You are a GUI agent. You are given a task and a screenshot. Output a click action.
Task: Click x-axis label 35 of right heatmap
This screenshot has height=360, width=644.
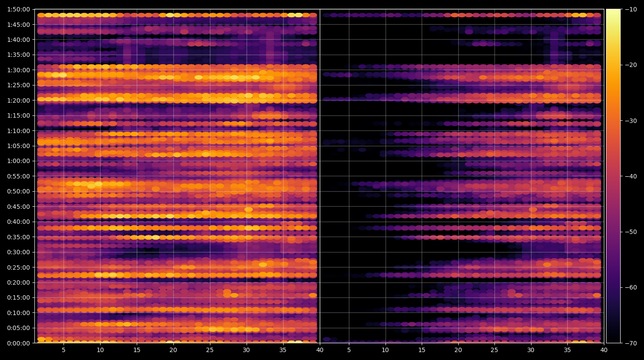pyautogui.click(x=567, y=350)
